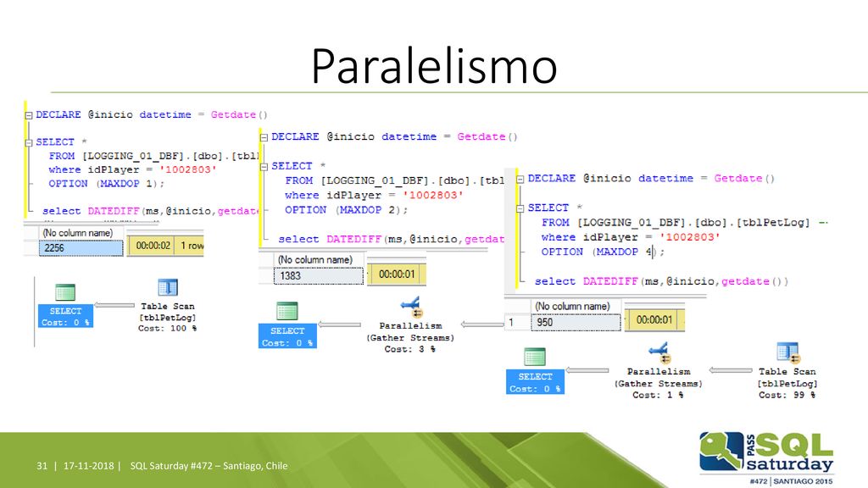The image size is (868, 488).
Task: Click the No column name header above 1383
Action: (x=315, y=259)
